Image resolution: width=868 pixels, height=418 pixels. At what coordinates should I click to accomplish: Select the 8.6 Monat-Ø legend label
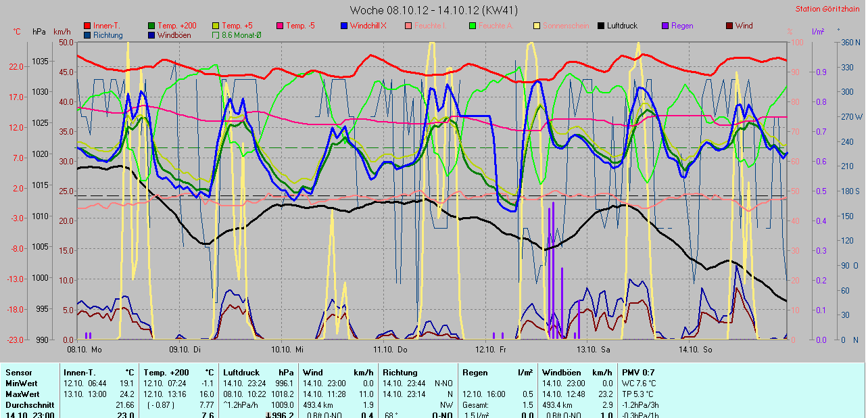tap(241, 34)
